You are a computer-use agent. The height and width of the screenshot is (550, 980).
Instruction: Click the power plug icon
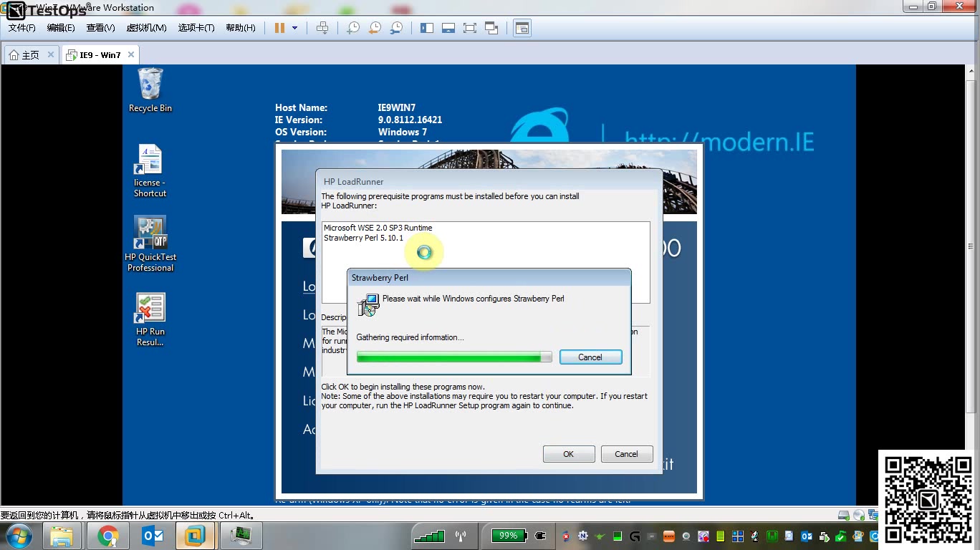540,536
